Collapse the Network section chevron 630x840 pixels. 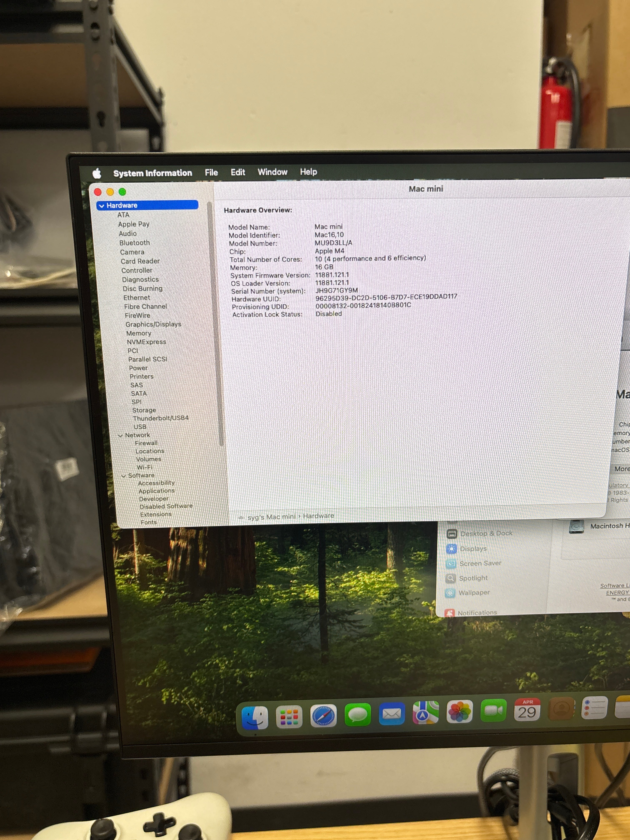click(x=120, y=436)
